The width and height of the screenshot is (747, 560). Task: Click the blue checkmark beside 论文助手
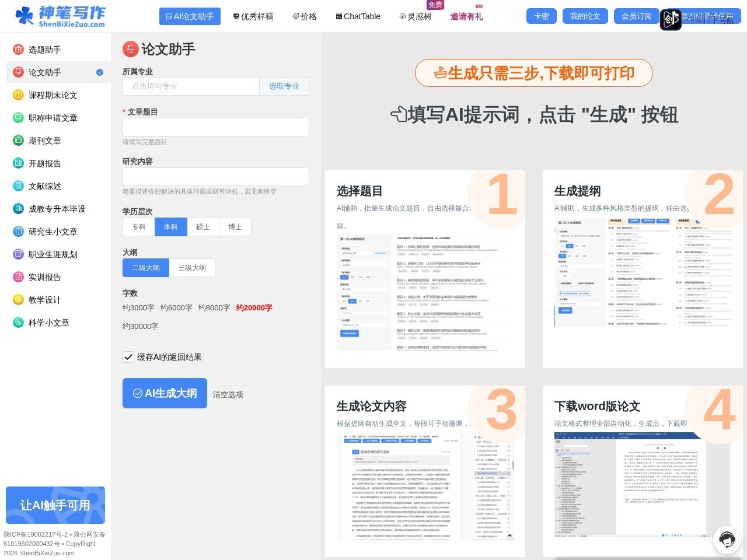100,72
